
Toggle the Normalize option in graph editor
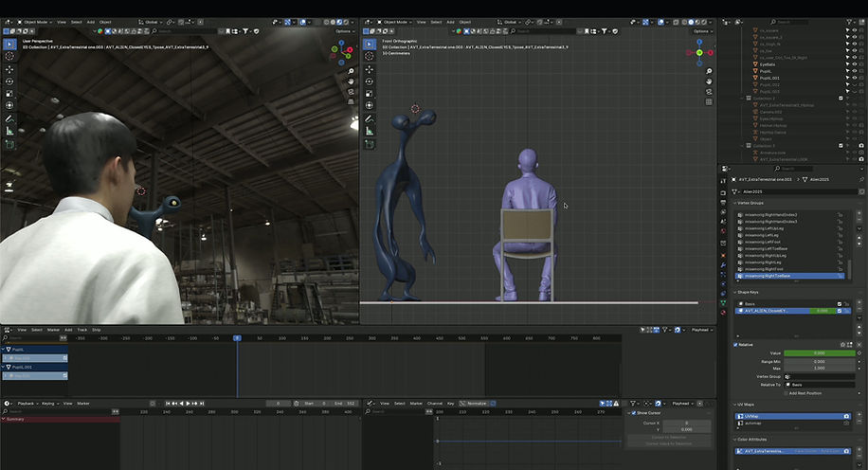[x=476, y=403]
